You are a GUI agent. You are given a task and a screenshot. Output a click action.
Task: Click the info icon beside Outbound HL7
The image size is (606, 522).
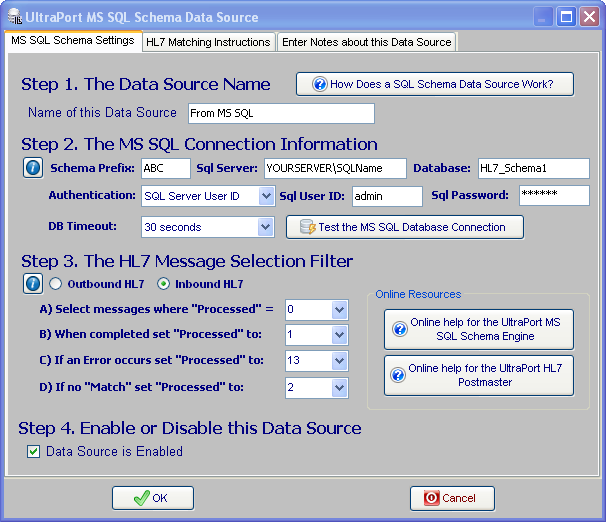[32, 284]
